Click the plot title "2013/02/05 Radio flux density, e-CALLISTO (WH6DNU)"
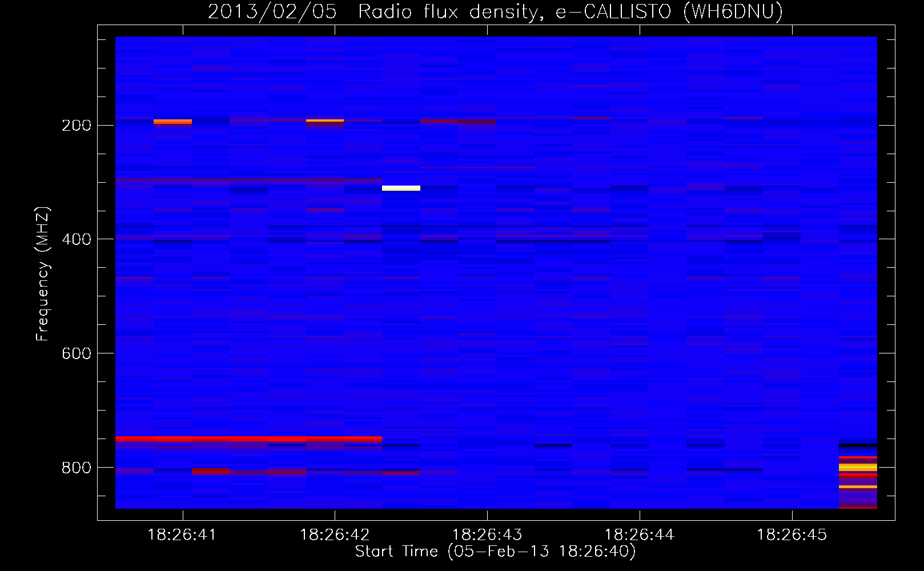 click(x=495, y=11)
